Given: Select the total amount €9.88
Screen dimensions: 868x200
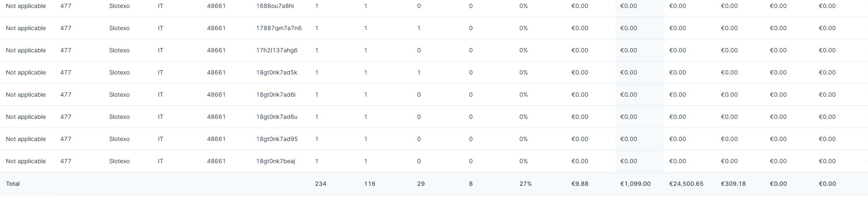Looking at the screenshot, I should 580,184.
